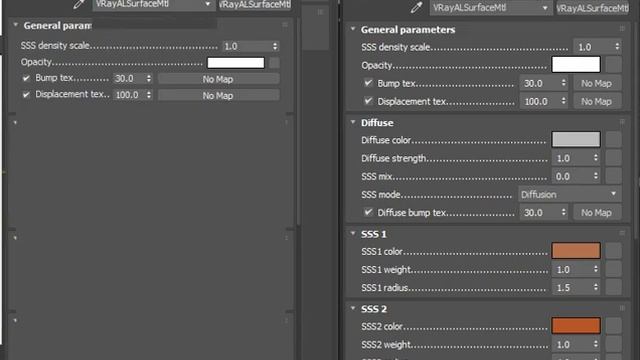Click left SSS density scale spinner arrows
This screenshot has height=360, width=640.
pyautogui.click(x=275, y=46)
